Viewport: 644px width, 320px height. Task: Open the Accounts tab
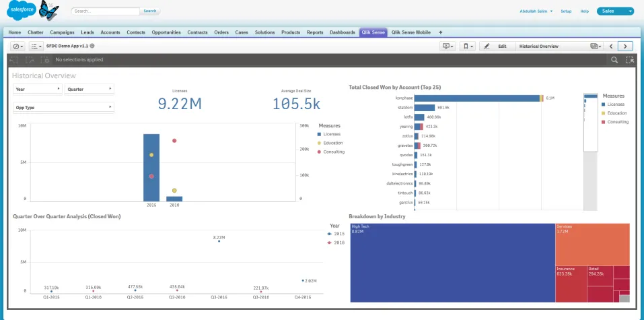click(x=110, y=32)
